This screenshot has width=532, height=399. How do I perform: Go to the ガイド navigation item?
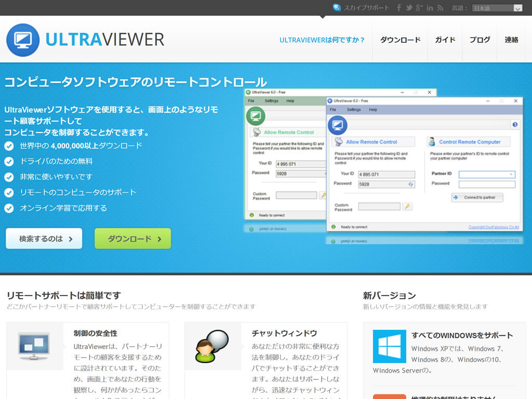click(445, 40)
